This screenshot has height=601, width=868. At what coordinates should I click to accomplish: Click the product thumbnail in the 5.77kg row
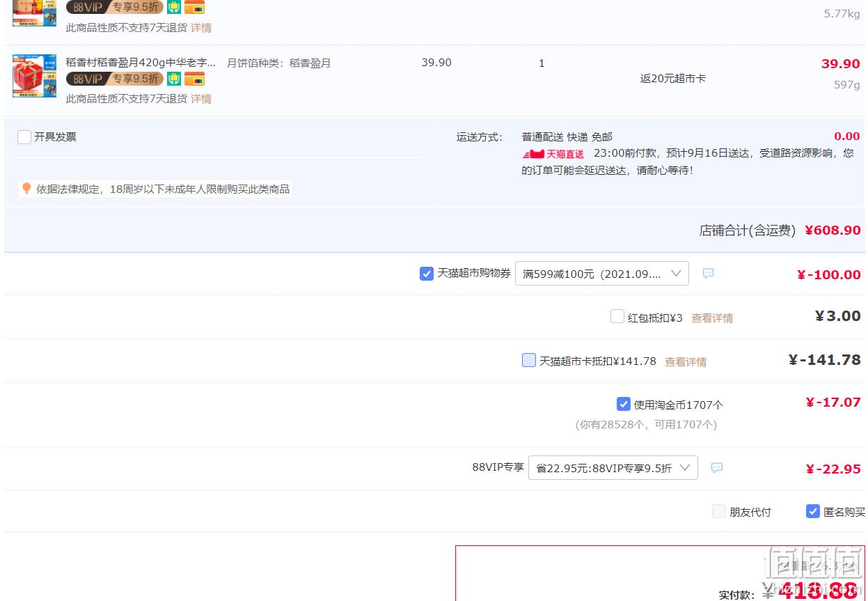[34, 13]
